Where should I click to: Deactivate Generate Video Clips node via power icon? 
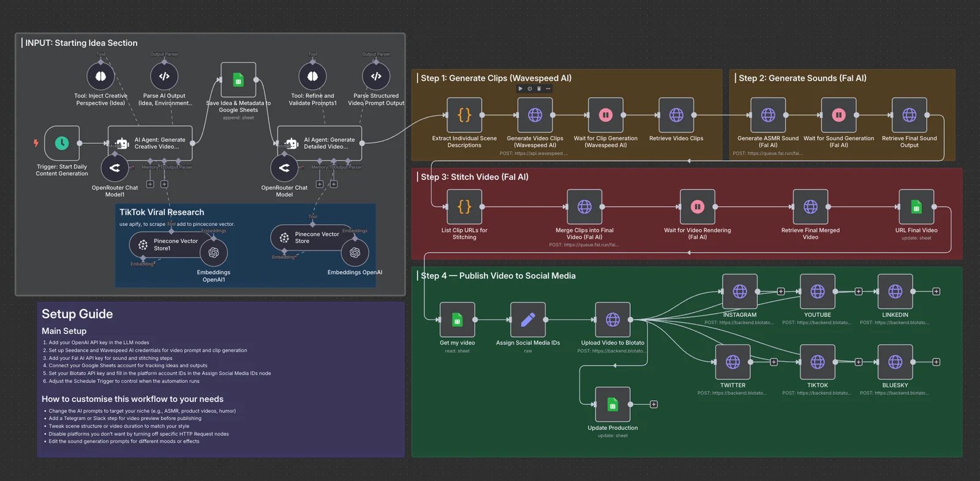pos(530,89)
